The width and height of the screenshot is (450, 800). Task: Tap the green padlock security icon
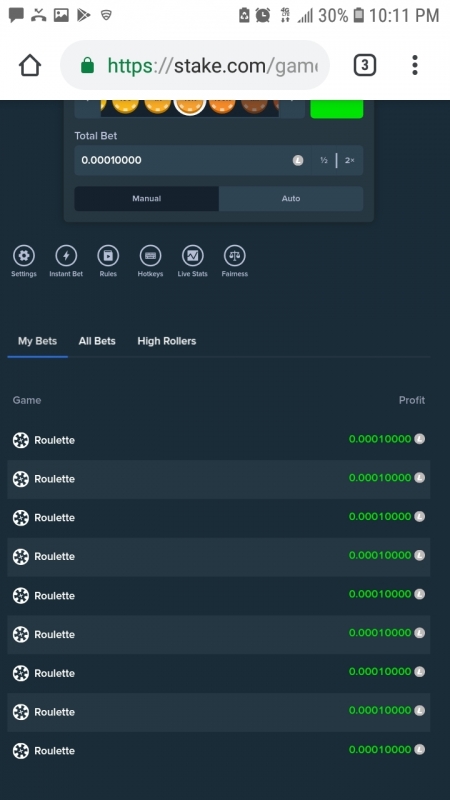88,65
